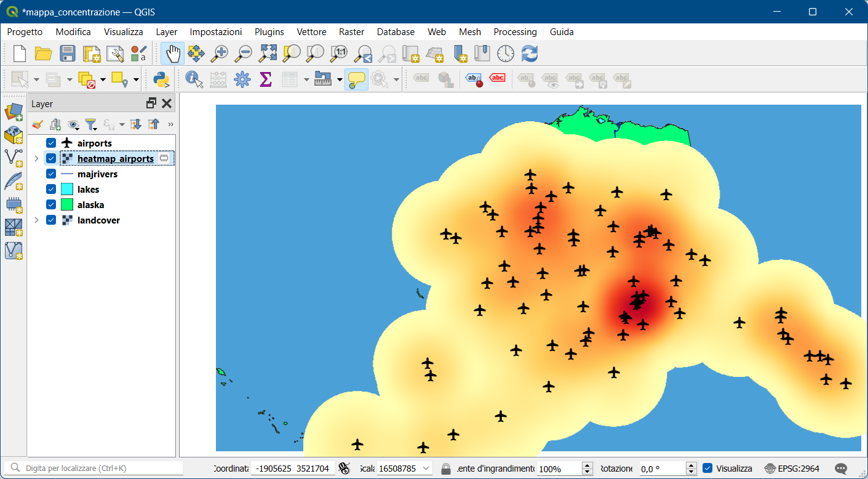
Task: Toggle visibility of airports layer
Action: [51, 143]
